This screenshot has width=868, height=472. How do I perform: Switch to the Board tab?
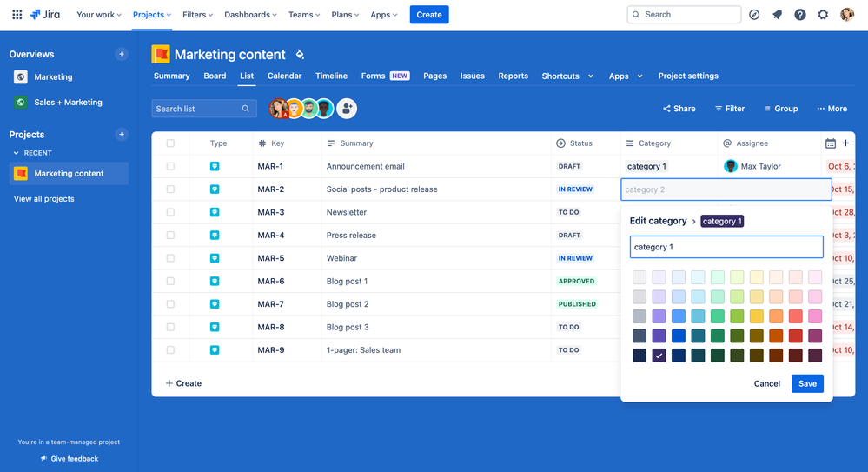(215, 76)
